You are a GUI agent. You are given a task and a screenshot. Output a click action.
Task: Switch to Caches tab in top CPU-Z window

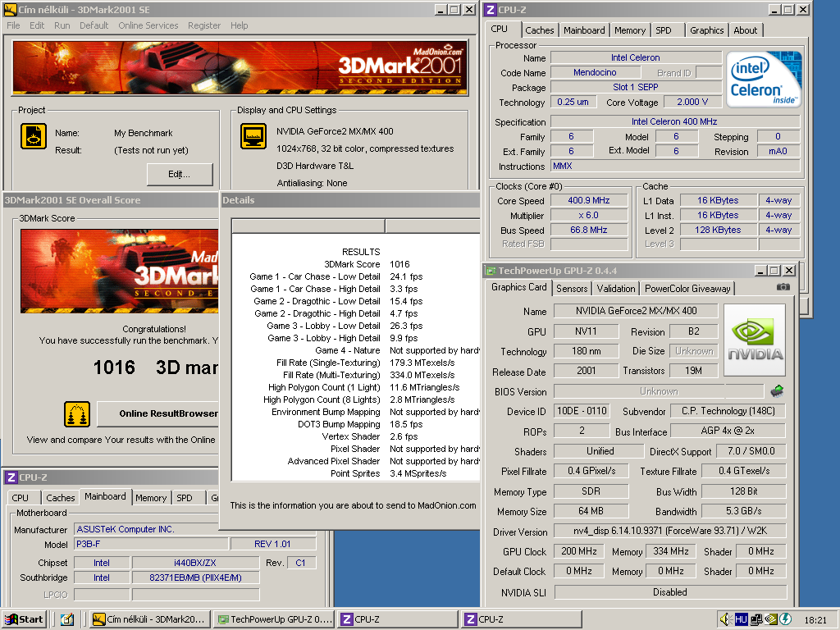pyautogui.click(x=540, y=30)
